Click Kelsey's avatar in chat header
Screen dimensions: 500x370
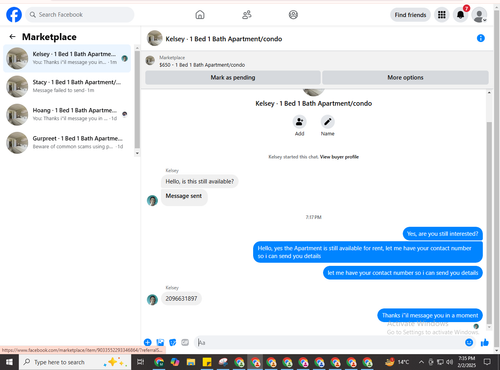[155, 38]
